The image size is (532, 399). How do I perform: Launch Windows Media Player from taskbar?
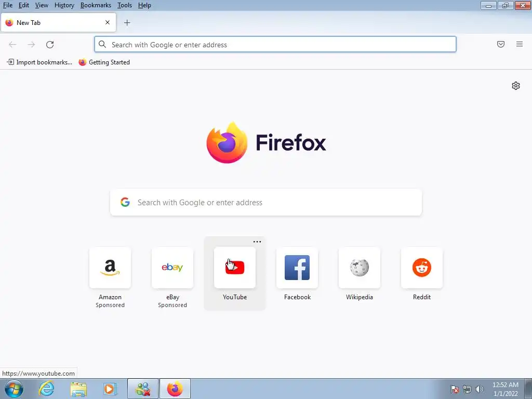[x=110, y=389]
